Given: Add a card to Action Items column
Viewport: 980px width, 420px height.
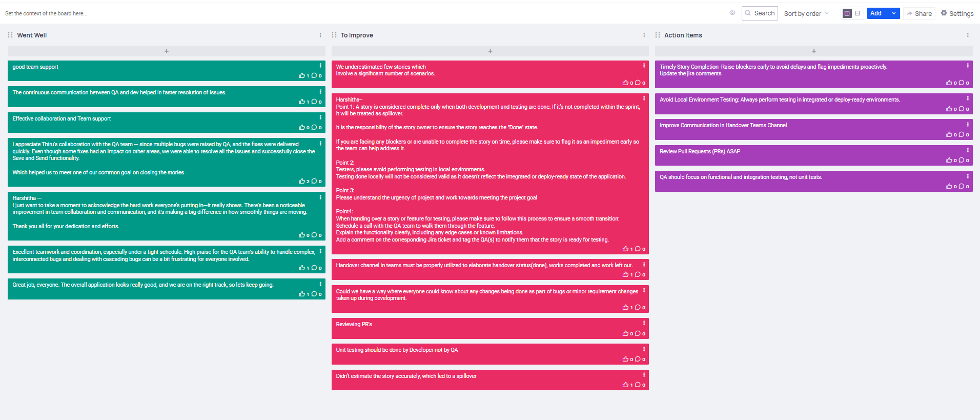Looking at the screenshot, I should coord(813,51).
